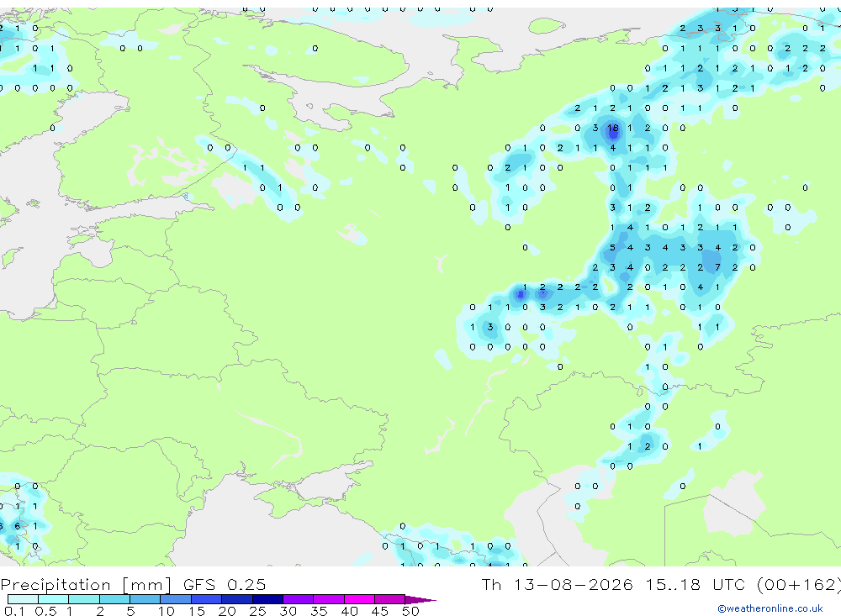Click the 20–25 mm legend color box
The image size is (841, 616).
[x=237, y=599]
